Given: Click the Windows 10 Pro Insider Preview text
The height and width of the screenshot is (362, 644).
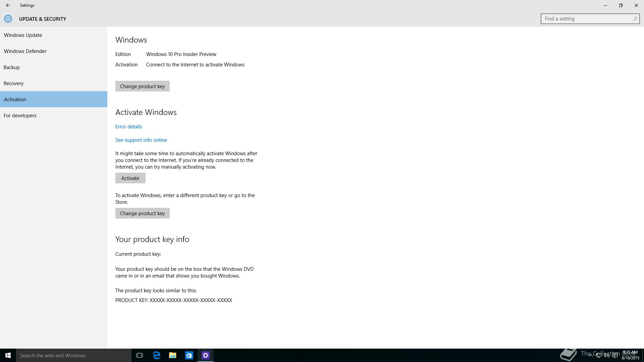Looking at the screenshot, I should [181, 54].
